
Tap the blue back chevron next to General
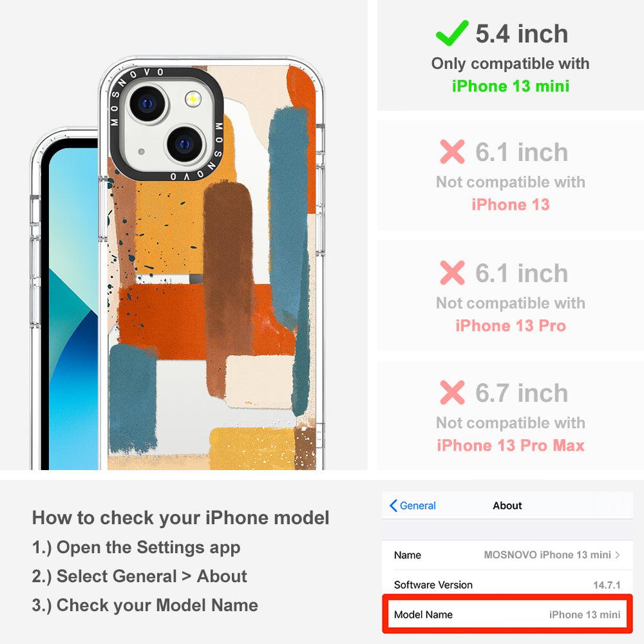tap(393, 506)
